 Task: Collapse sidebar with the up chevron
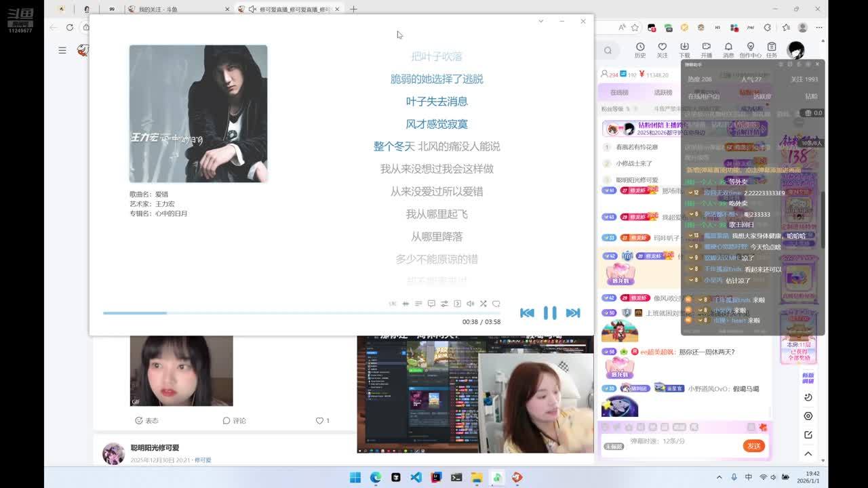(x=808, y=453)
